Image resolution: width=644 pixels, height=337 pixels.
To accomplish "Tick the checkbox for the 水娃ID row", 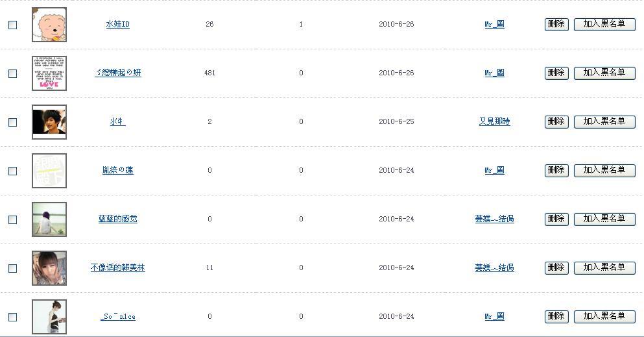I will tap(12, 25).
